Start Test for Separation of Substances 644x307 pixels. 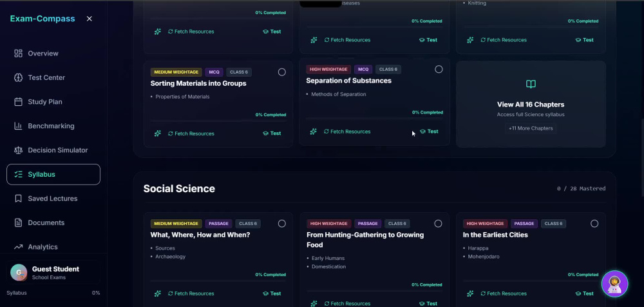tap(429, 132)
